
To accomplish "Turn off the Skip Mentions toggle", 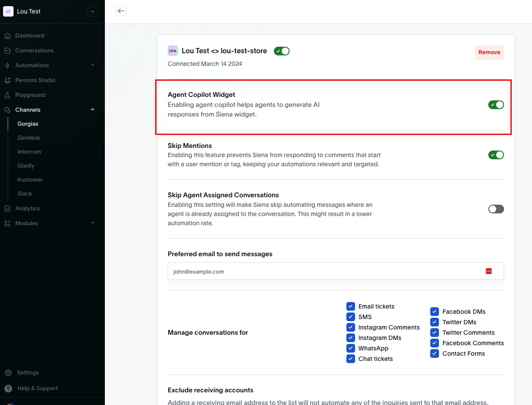I will pos(496,155).
